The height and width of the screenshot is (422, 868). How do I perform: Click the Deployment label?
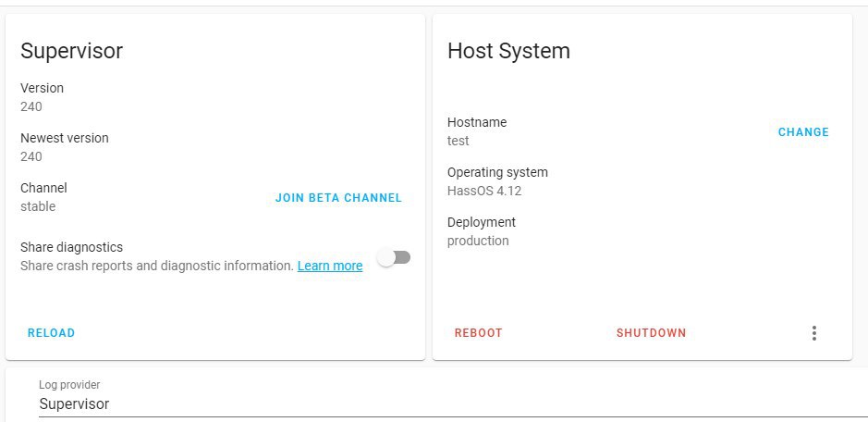pyautogui.click(x=481, y=222)
